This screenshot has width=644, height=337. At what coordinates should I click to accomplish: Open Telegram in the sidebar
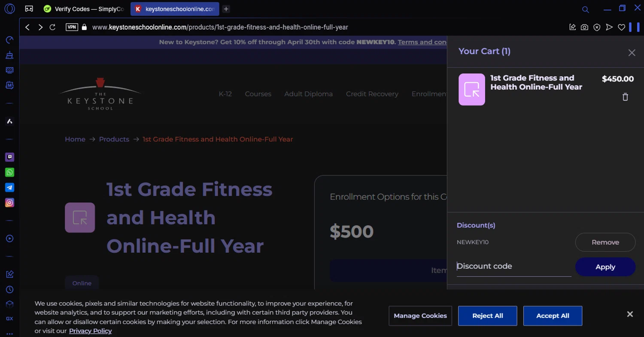(x=9, y=187)
